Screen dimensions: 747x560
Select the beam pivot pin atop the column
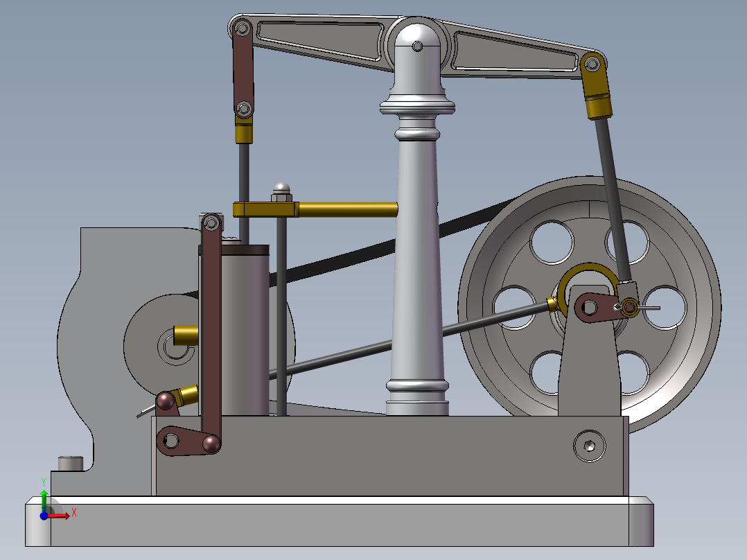point(417,46)
